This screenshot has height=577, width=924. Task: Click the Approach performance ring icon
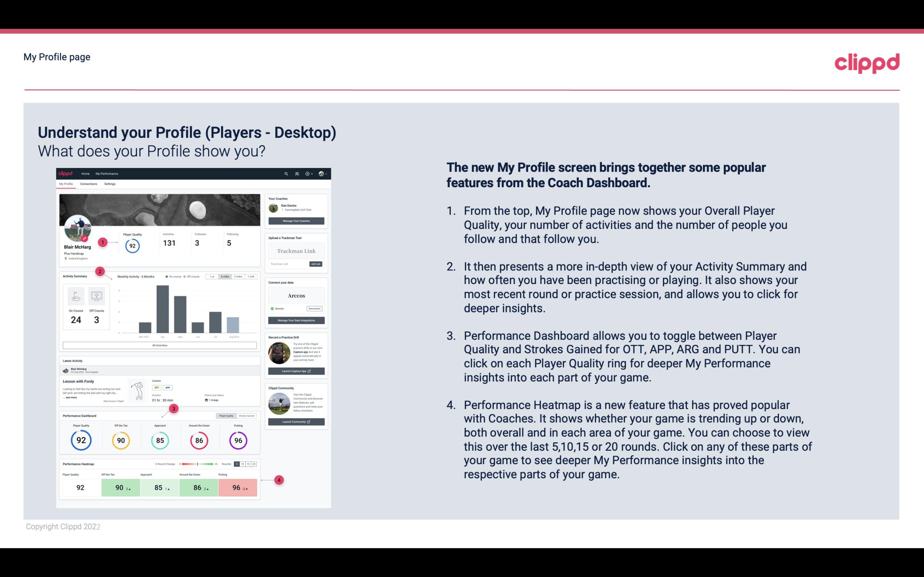[x=160, y=440]
